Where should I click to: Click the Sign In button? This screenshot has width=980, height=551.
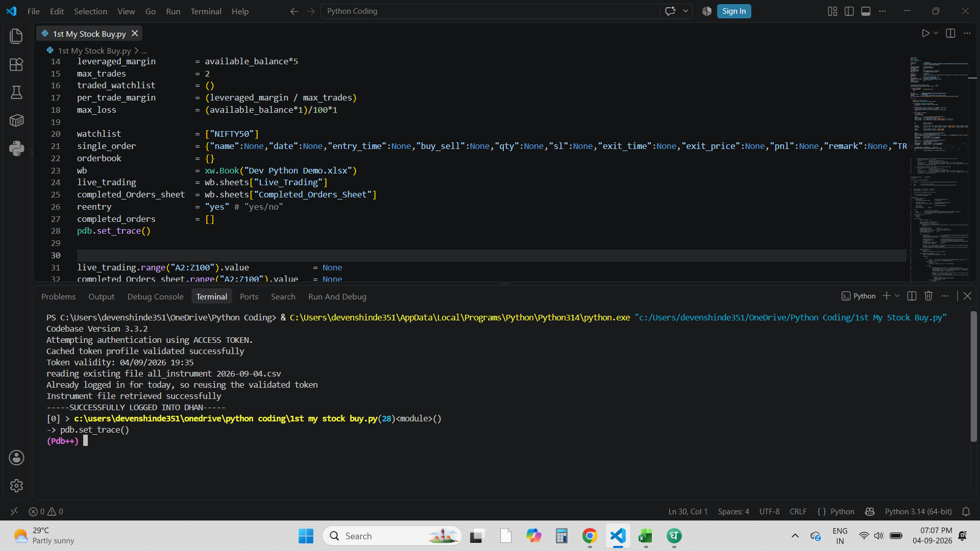coord(734,11)
